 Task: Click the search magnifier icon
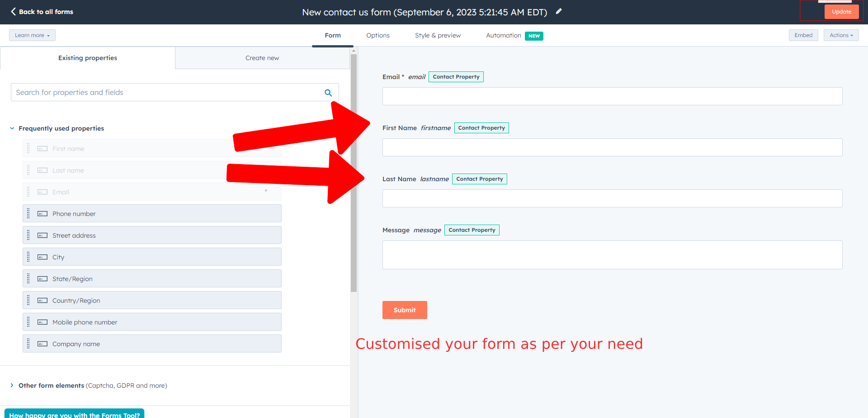pos(328,93)
